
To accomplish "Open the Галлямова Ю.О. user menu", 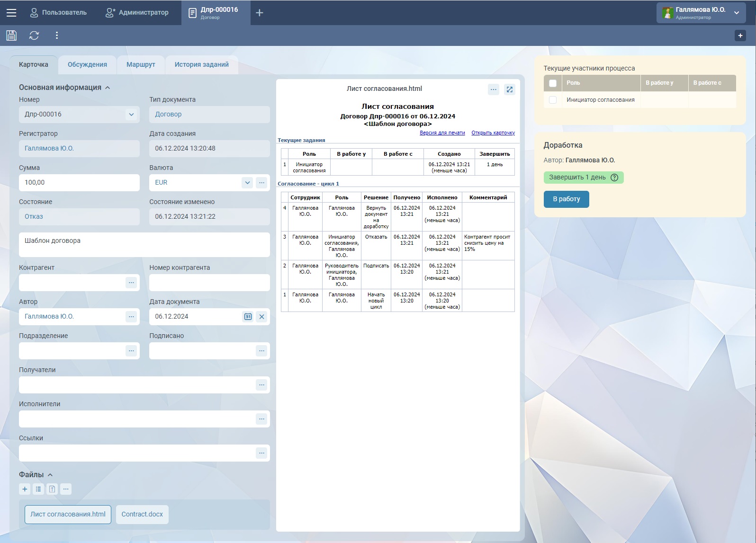I will pyautogui.click(x=737, y=13).
